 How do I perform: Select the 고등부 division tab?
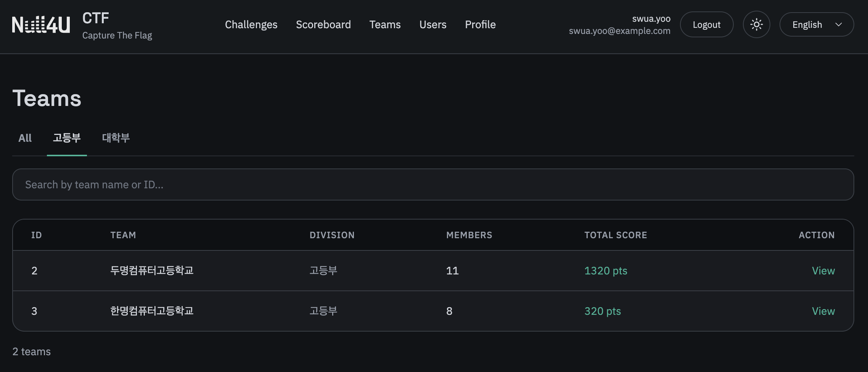pos(67,138)
